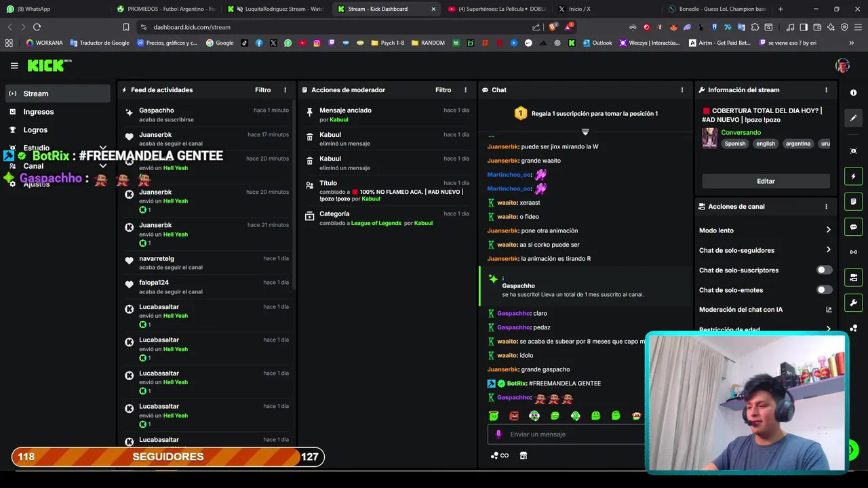
Task: Open the Psych 1-8 bookmarks folder
Action: coord(388,43)
